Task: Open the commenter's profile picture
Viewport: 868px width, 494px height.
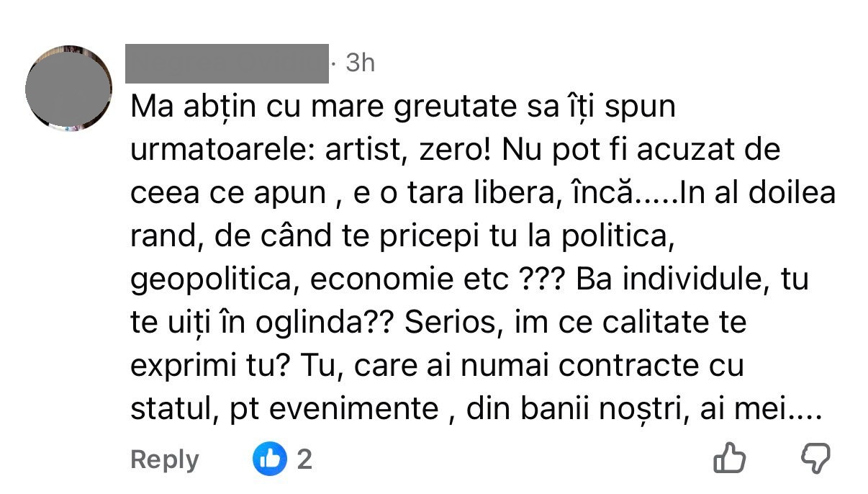Action: click(x=68, y=89)
